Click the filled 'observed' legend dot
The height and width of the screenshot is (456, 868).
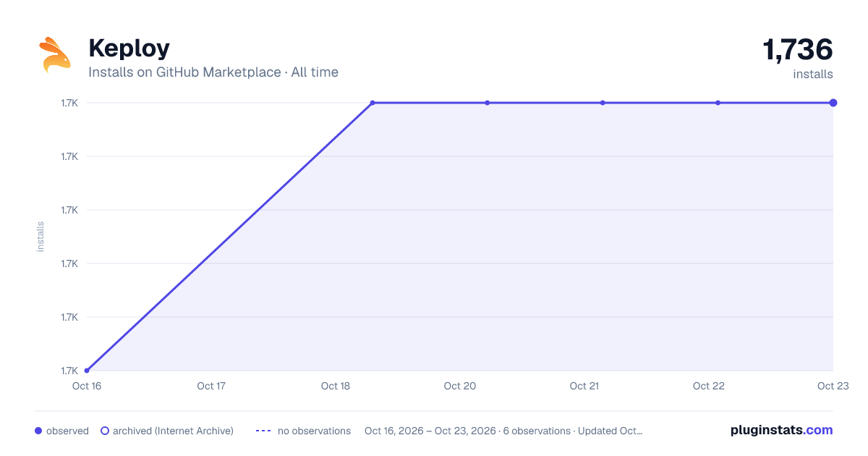coord(38,431)
